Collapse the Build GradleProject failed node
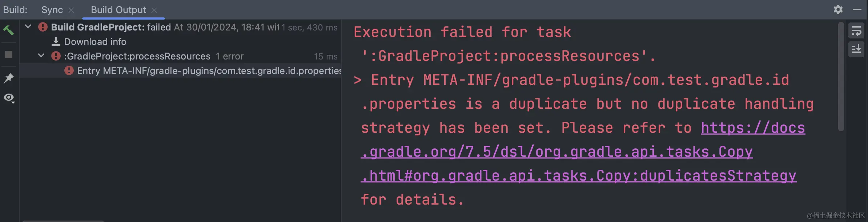 point(28,26)
